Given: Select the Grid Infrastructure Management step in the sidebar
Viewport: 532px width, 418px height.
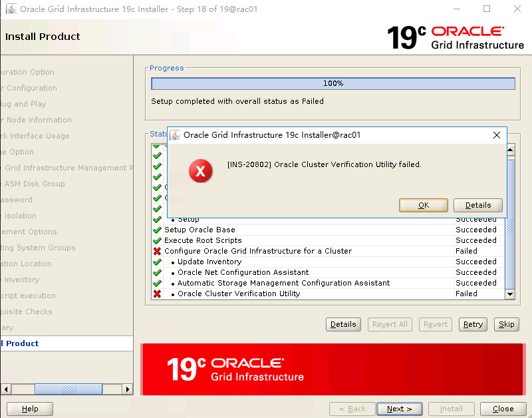Looking at the screenshot, I should coord(66,168).
